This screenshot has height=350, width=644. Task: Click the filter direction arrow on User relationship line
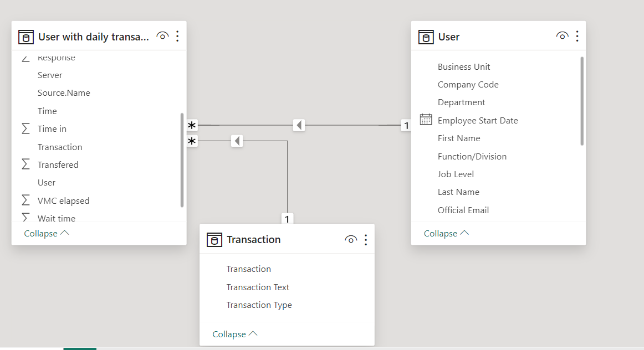tap(299, 125)
